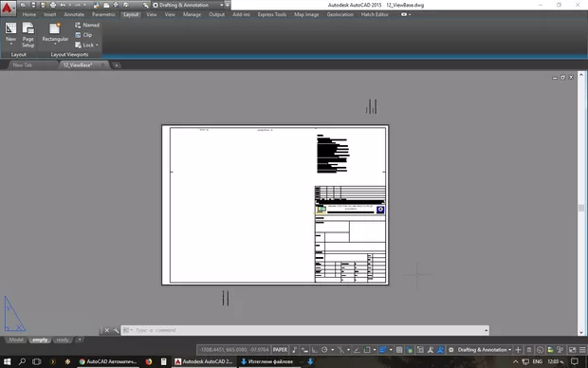Open the Home ribbon tab
Viewport: 588px width, 368px height.
click(x=29, y=14)
